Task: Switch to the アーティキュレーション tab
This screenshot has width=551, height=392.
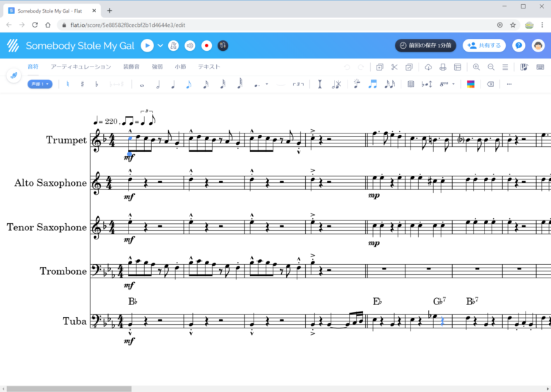Action: (x=81, y=66)
